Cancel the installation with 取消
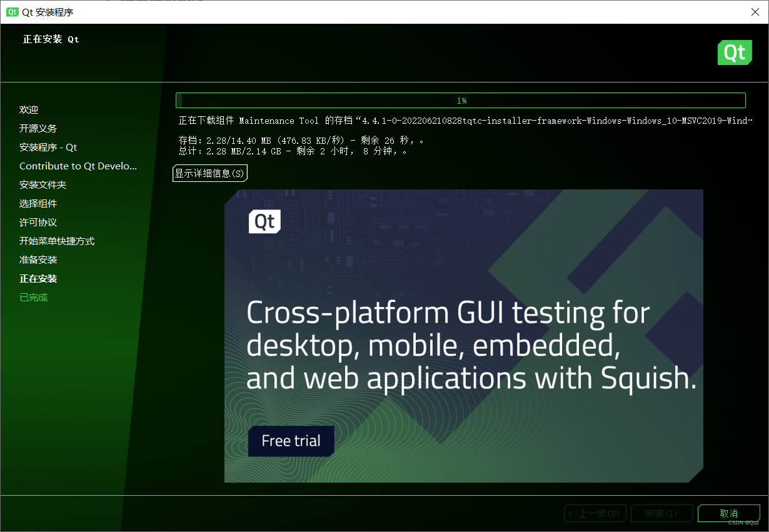The height and width of the screenshot is (532, 769). [729, 513]
